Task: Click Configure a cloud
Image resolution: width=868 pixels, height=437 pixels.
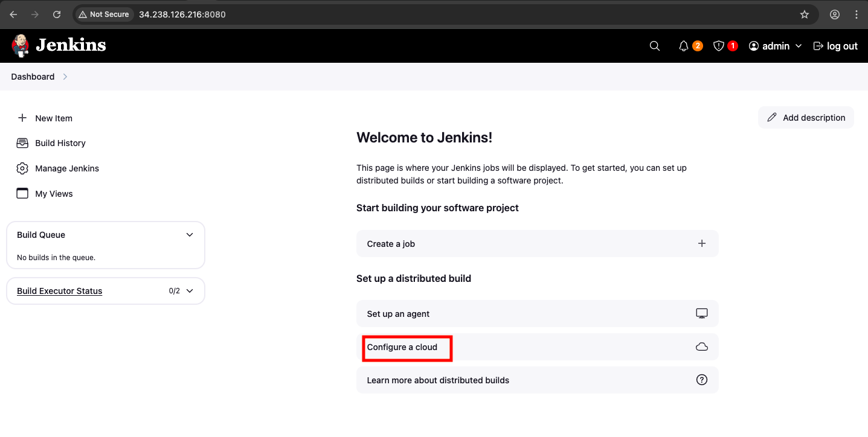Action: (538, 347)
